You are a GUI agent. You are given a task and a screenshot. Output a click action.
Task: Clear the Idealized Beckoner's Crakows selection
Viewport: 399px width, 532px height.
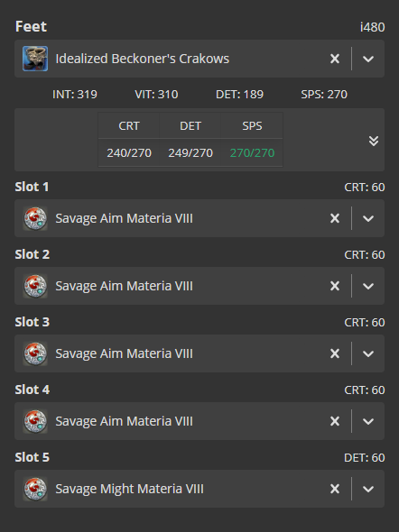pyautogui.click(x=335, y=59)
